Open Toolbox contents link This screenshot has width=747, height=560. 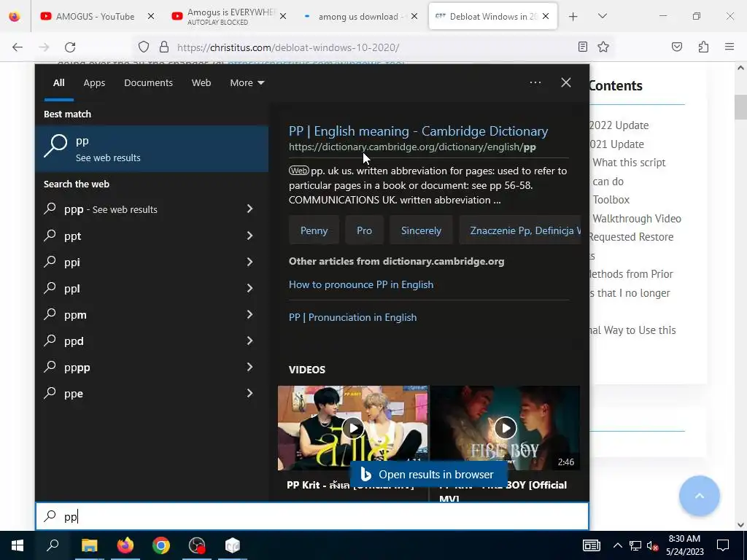tap(611, 200)
